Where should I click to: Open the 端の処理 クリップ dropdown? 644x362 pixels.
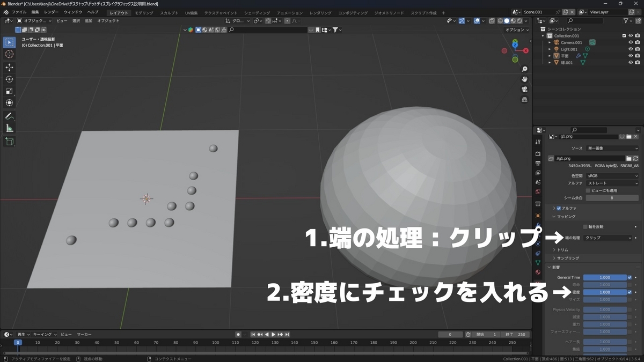[608, 238]
